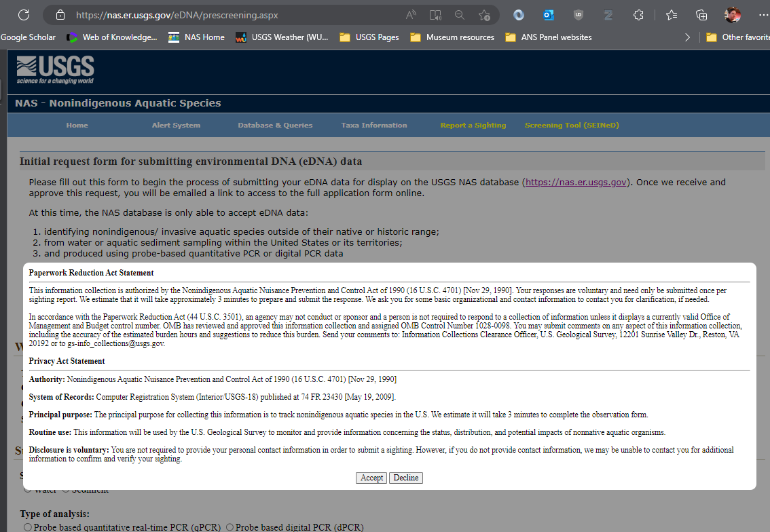Open the Web of Knowledge bookmark
Screen dimensions: 770x532
point(113,37)
